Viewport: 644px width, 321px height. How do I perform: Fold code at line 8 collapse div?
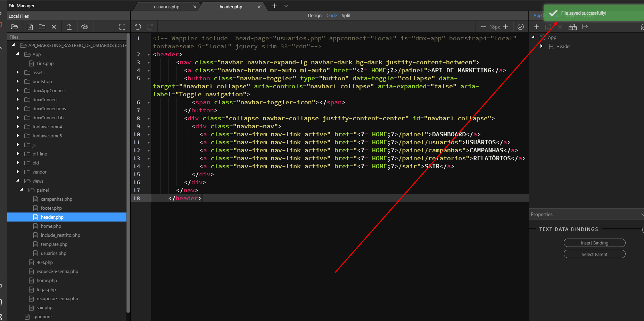pyautogui.click(x=149, y=119)
